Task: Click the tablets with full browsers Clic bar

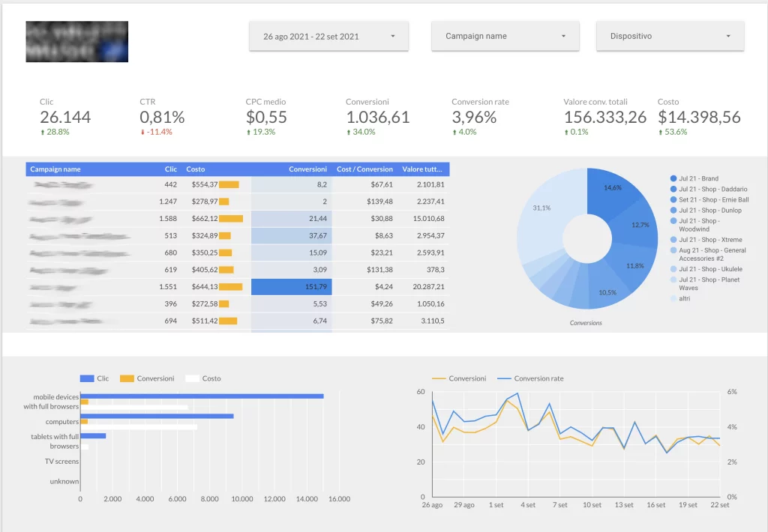Action: click(x=93, y=435)
